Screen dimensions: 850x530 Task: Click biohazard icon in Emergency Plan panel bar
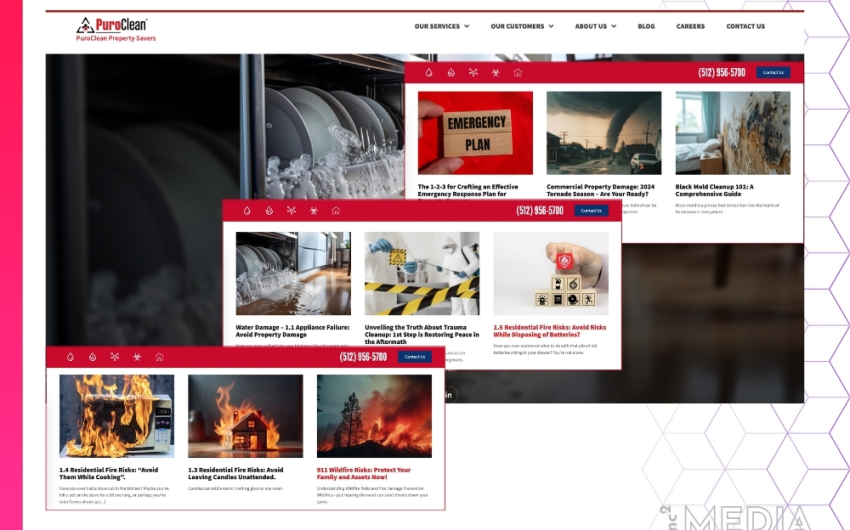click(x=495, y=73)
